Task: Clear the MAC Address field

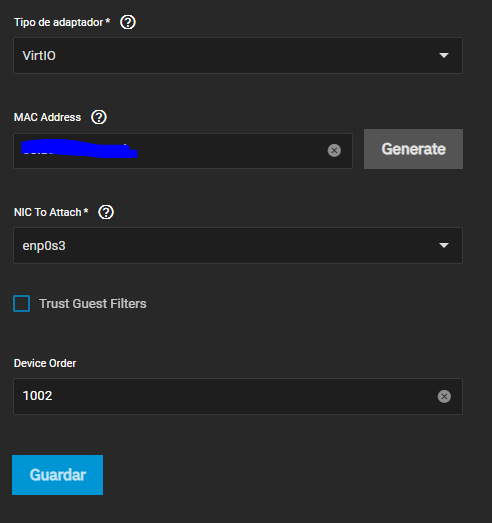Action: (334, 150)
